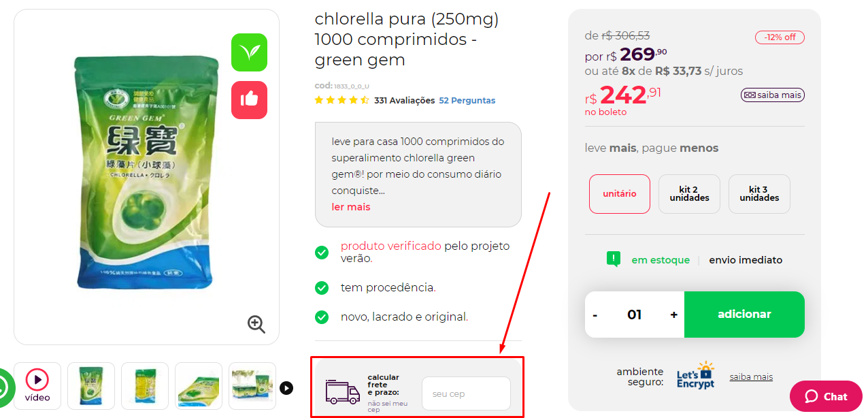Focus the seu cep input field
Image resolution: width=868 pixels, height=418 pixels.
click(466, 393)
